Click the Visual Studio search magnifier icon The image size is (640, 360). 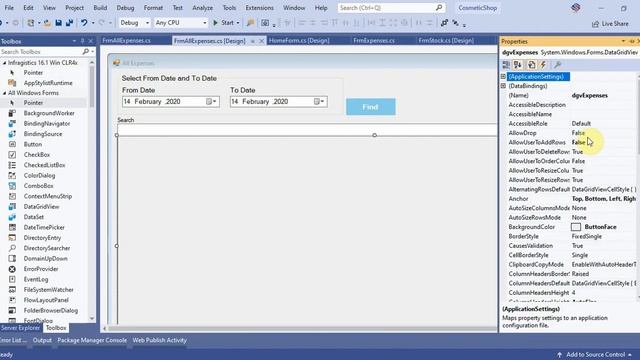(439, 7)
